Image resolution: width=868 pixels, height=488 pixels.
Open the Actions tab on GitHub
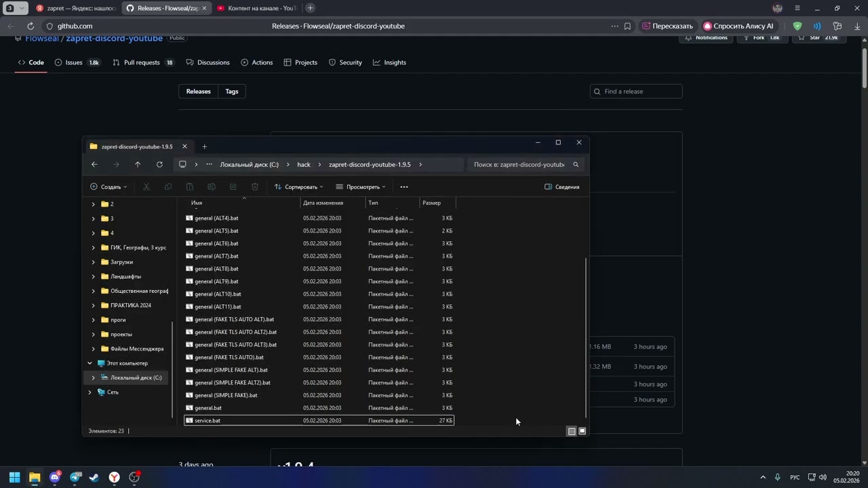coord(256,62)
